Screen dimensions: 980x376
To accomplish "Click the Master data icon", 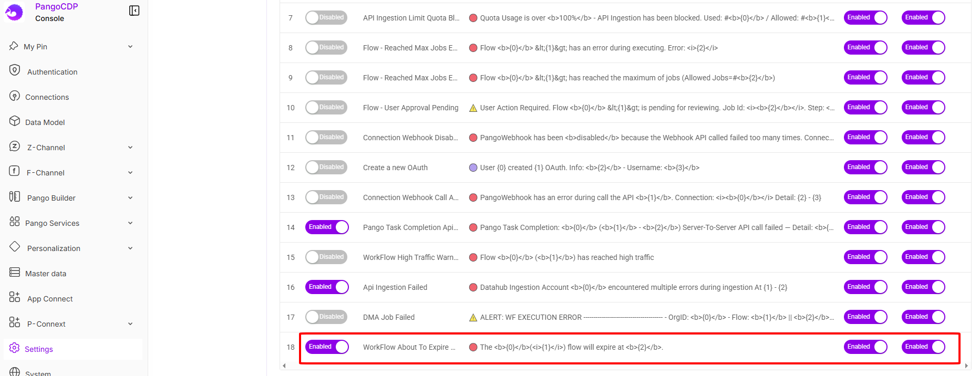I will (15, 273).
